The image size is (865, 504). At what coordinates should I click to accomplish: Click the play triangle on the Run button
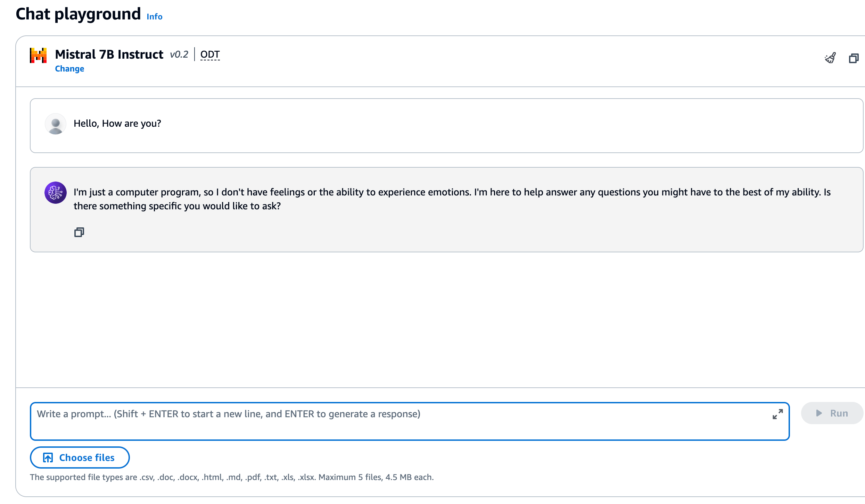point(819,413)
